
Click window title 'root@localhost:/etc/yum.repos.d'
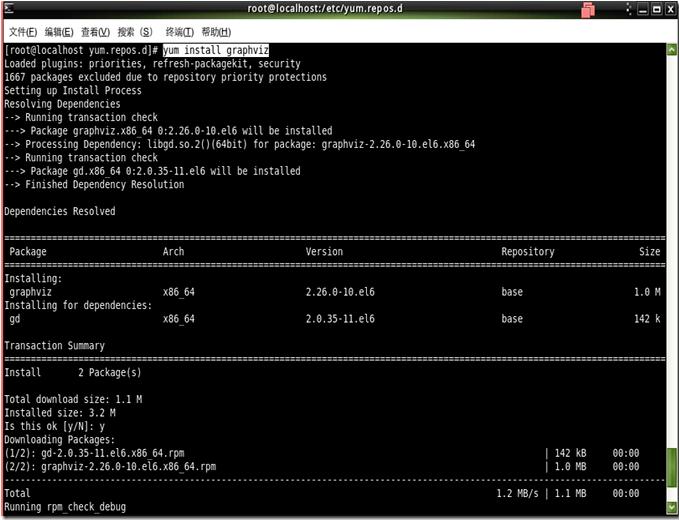tap(325, 8)
